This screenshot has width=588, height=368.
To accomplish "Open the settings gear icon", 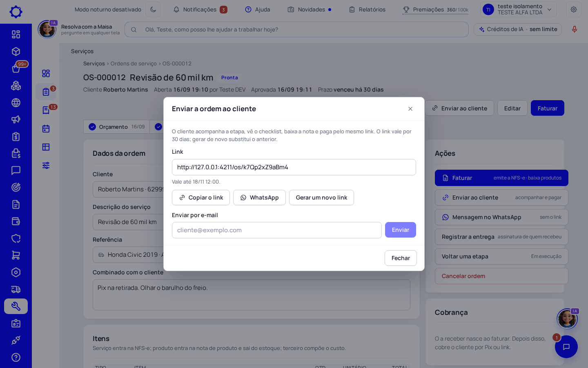I will tap(574, 9).
